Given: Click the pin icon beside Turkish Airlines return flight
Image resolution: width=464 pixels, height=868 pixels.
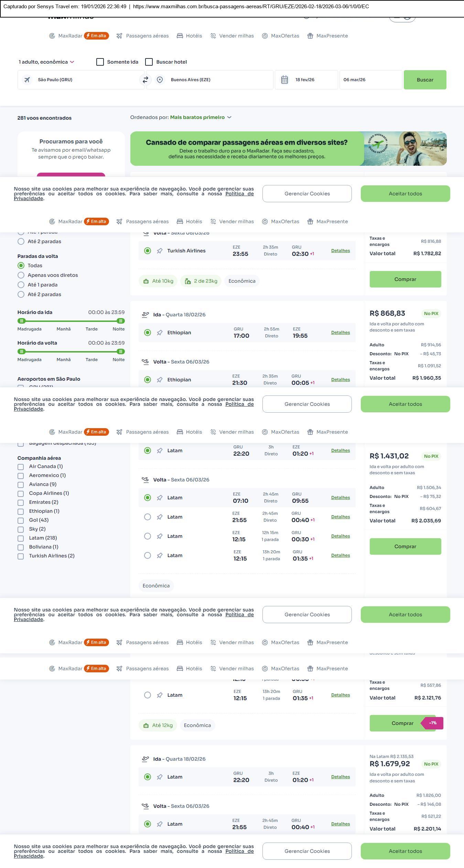Looking at the screenshot, I should [160, 251].
